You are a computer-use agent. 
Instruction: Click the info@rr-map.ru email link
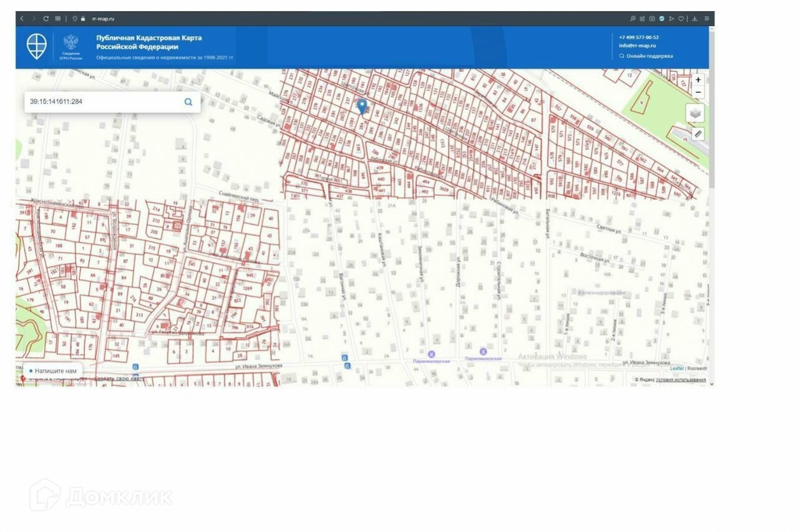(x=638, y=46)
